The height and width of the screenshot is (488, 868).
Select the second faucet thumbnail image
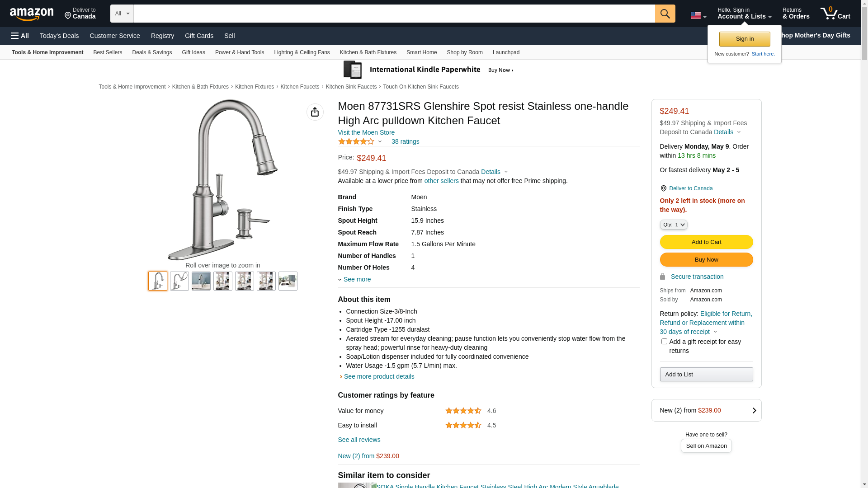(179, 281)
